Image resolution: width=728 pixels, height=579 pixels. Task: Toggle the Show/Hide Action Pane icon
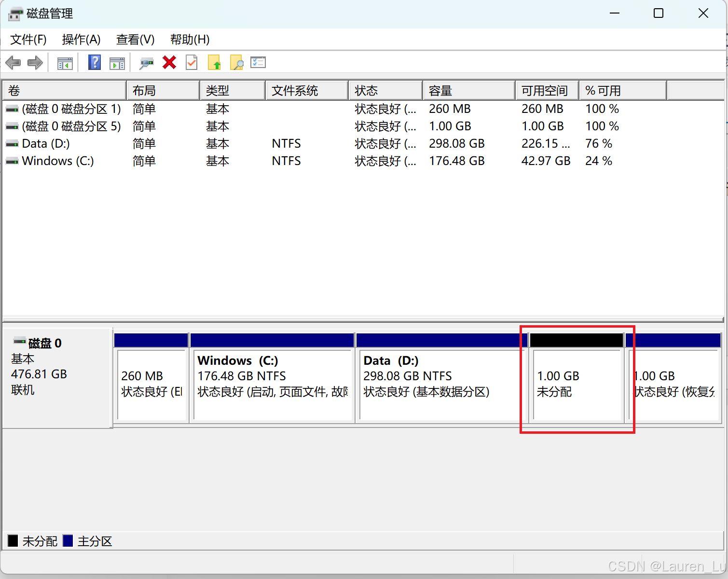117,63
